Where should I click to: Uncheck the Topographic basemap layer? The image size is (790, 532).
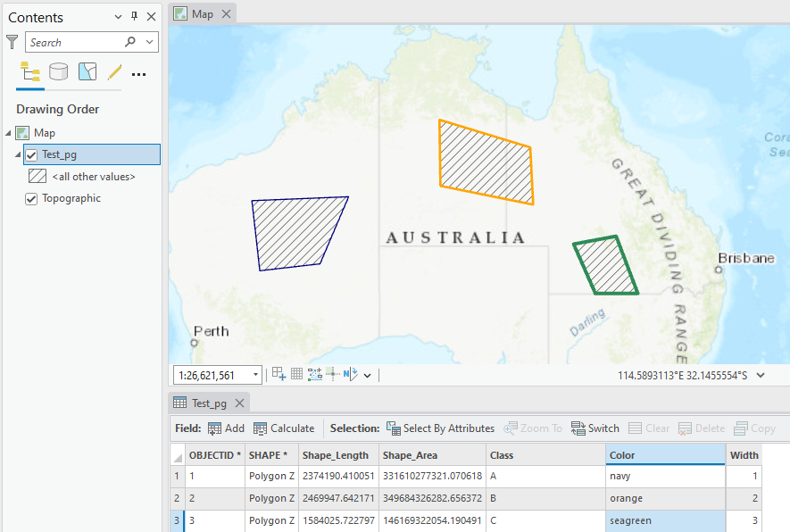(x=29, y=198)
